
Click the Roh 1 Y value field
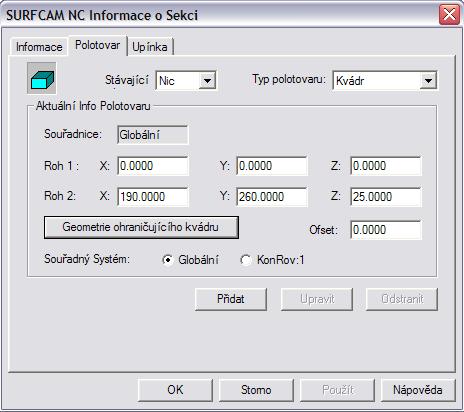(x=272, y=166)
